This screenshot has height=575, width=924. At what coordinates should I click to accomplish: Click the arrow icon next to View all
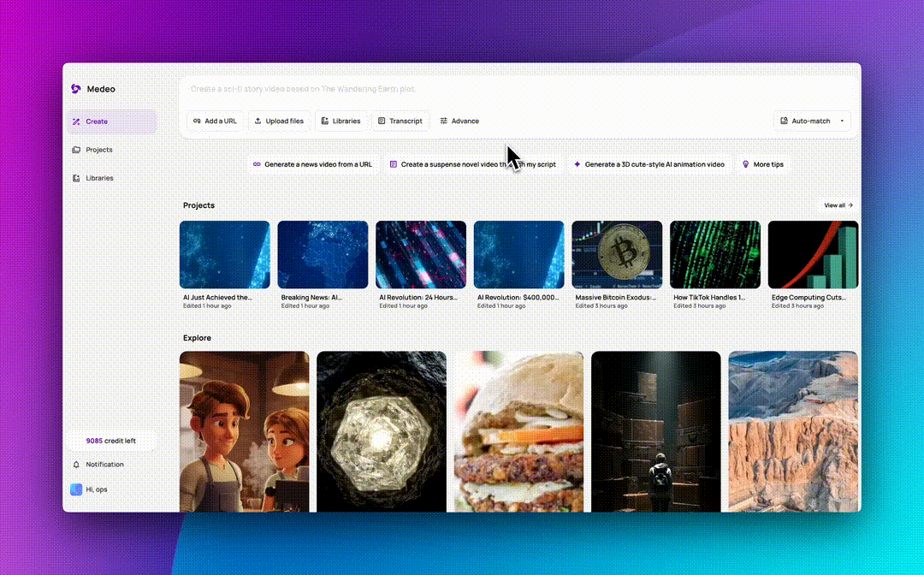(x=850, y=205)
